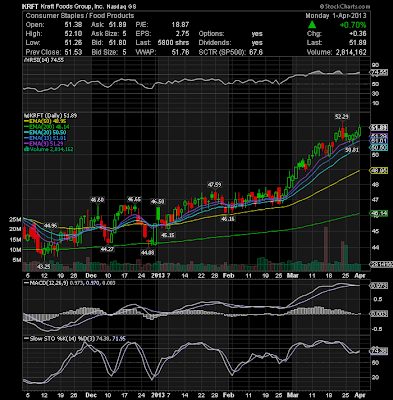This screenshot has width=393, height=400.
Task: Click the Consumer Staples / Food Products sector
Action: point(80,16)
